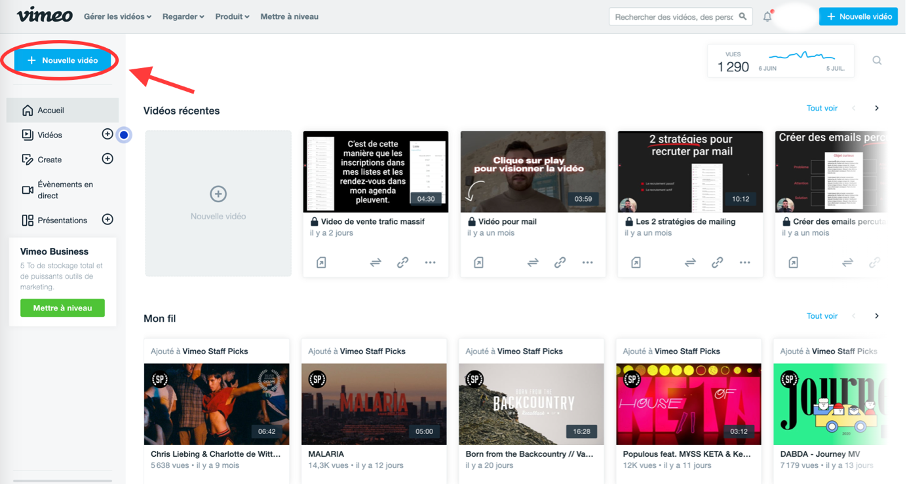Click replace arrows icon for Les 2 stratégies de mailing

click(690, 263)
